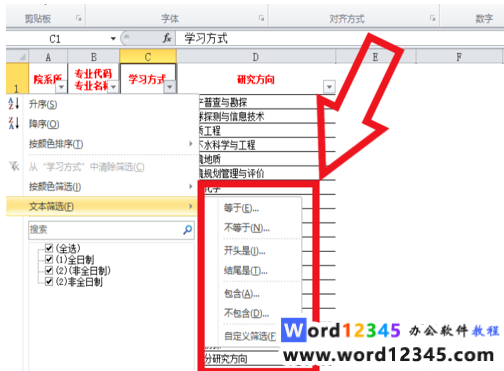This screenshot has width=504, height=371.
Task: Expand the 按颜色筛选 submenu arrow
Action: click(191, 186)
